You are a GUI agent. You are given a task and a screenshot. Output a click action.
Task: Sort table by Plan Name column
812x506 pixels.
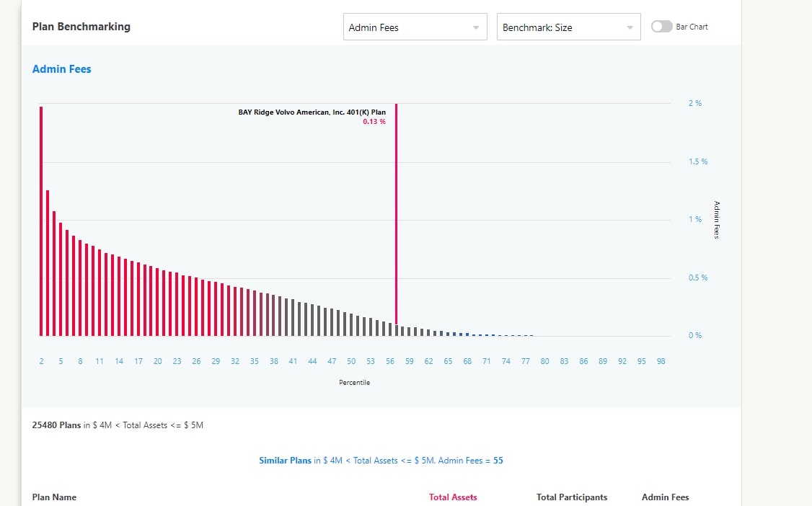(54, 497)
